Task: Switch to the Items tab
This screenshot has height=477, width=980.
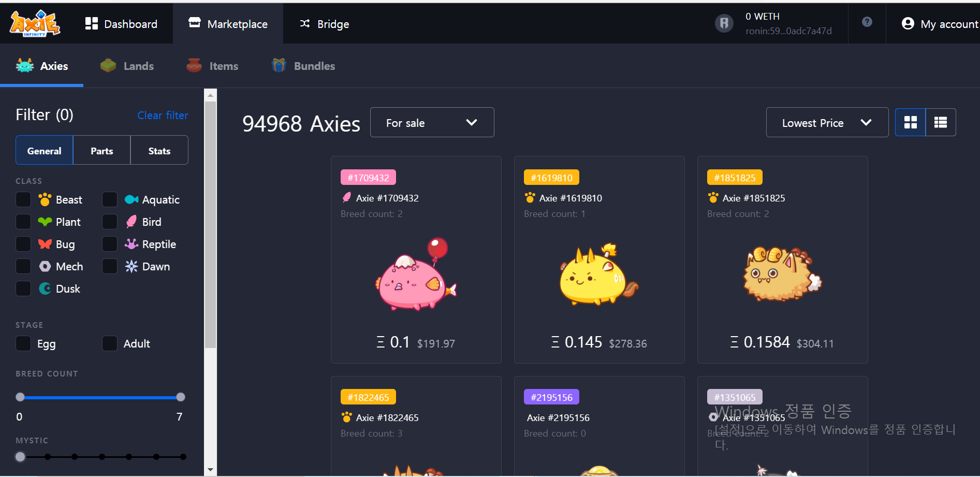Action: coord(212,66)
